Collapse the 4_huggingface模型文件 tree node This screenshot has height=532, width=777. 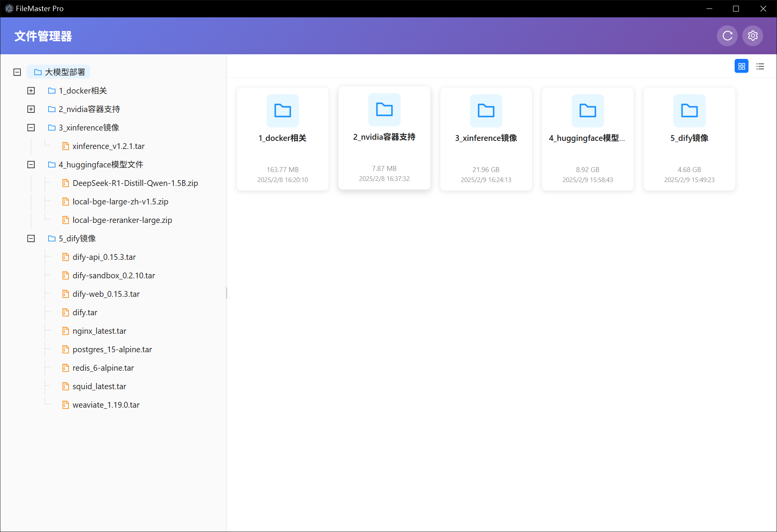tap(31, 164)
